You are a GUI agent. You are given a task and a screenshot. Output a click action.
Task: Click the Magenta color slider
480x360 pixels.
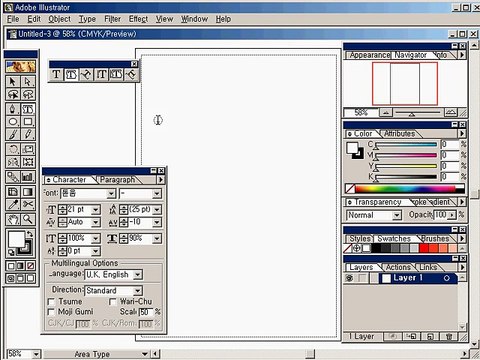406,155
